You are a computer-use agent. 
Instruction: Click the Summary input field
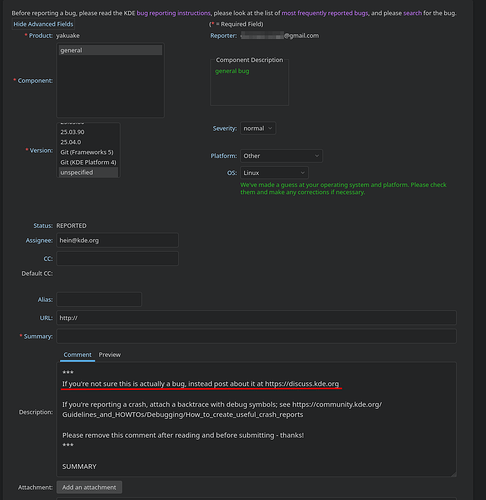[256, 336]
